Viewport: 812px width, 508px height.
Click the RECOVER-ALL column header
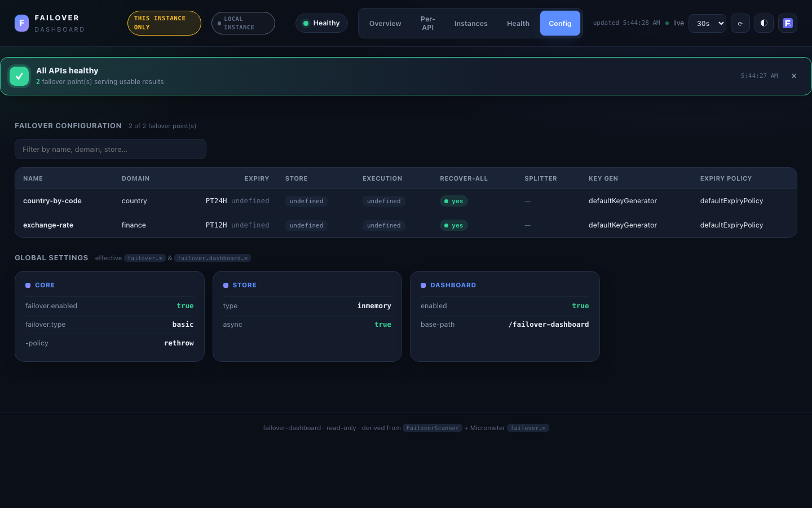click(464, 178)
